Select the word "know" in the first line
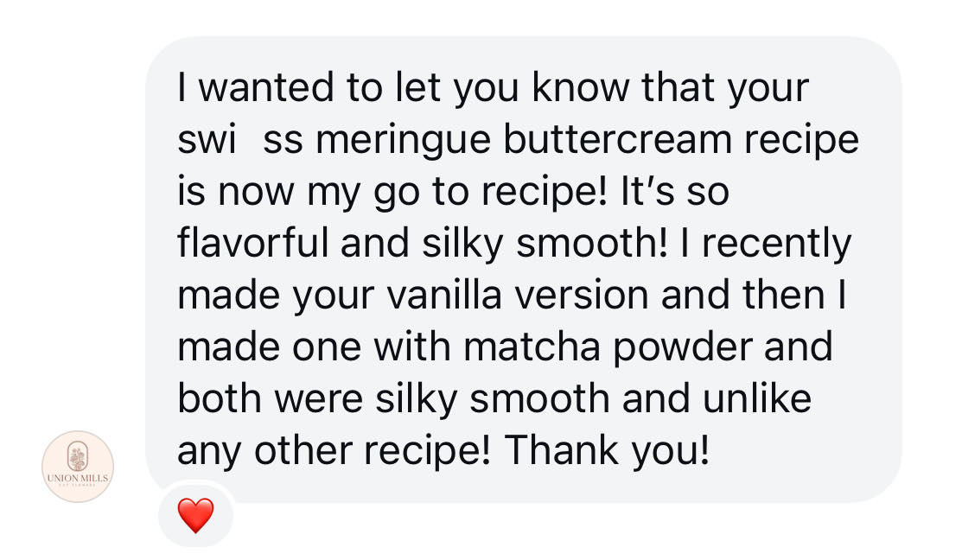Screen dimensions: 962x560 tap(581, 87)
